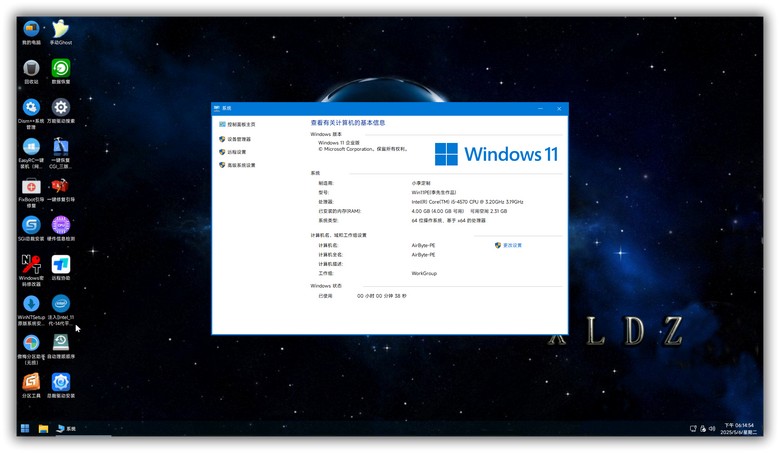Launch the Intel driver injection desktop icon

pyautogui.click(x=61, y=303)
